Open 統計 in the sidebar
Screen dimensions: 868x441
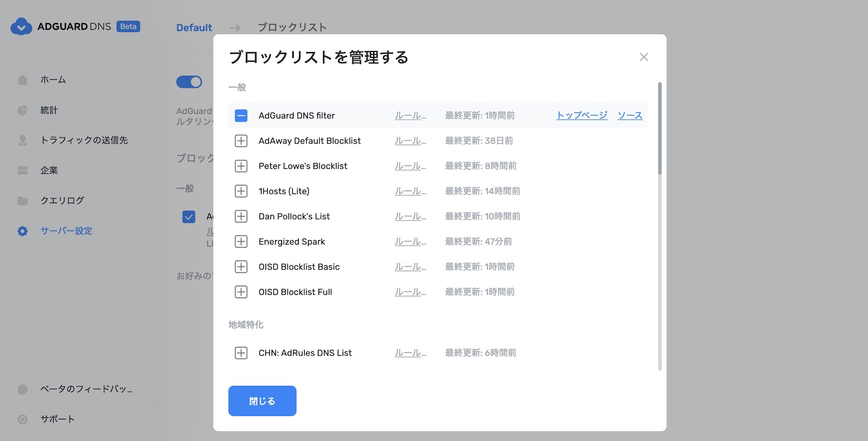coord(49,110)
